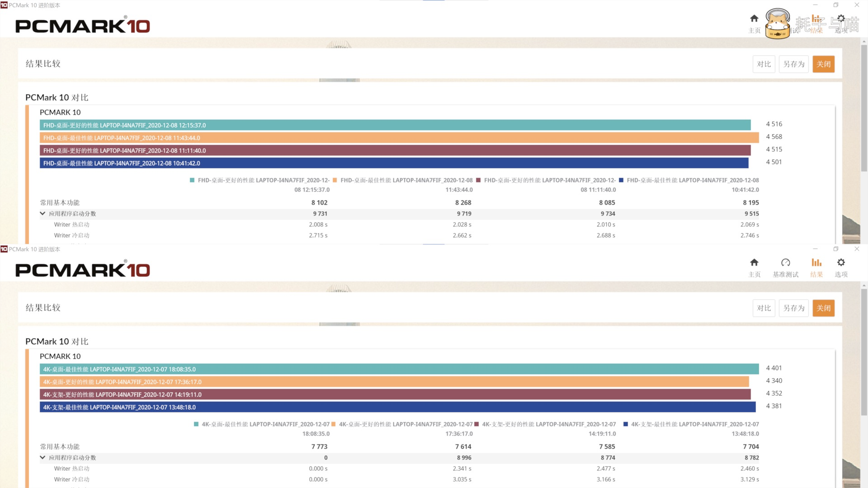Click teal legend swatch for 4K 18:08:35.0

point(196,424)
